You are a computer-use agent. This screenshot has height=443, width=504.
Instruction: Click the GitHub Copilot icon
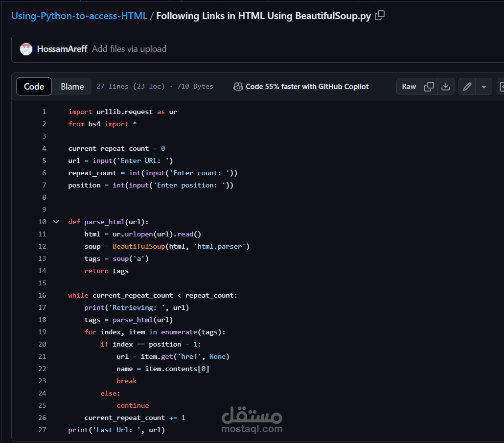[x=238, y=87]
